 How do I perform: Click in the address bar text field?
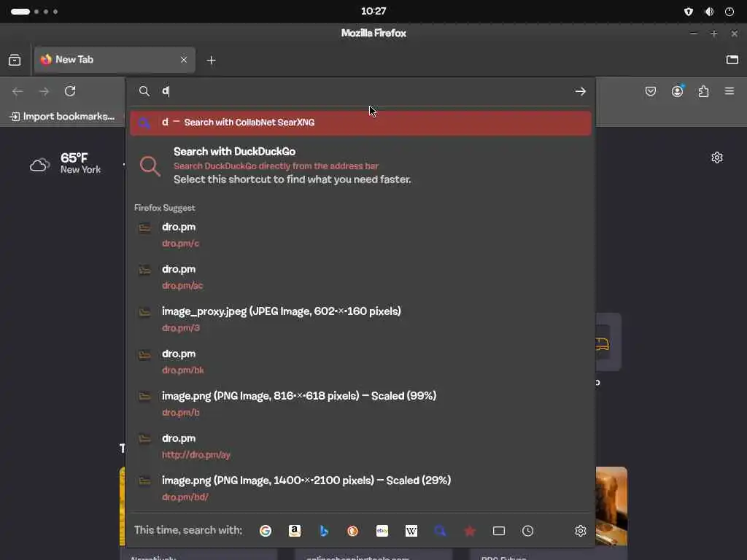365,91
